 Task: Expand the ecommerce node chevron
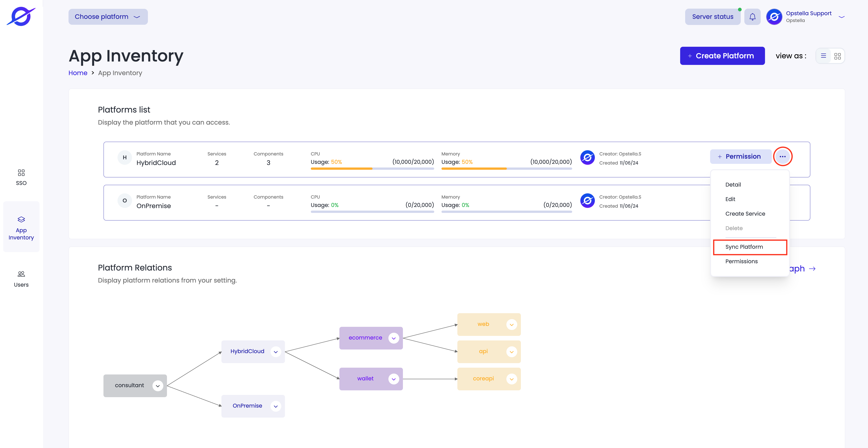click(x=394, y=338)
